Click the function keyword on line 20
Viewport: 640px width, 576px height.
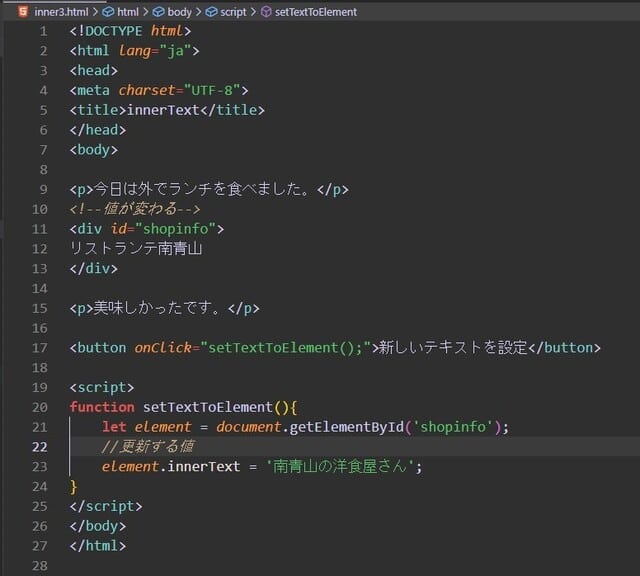pos(102,407)
